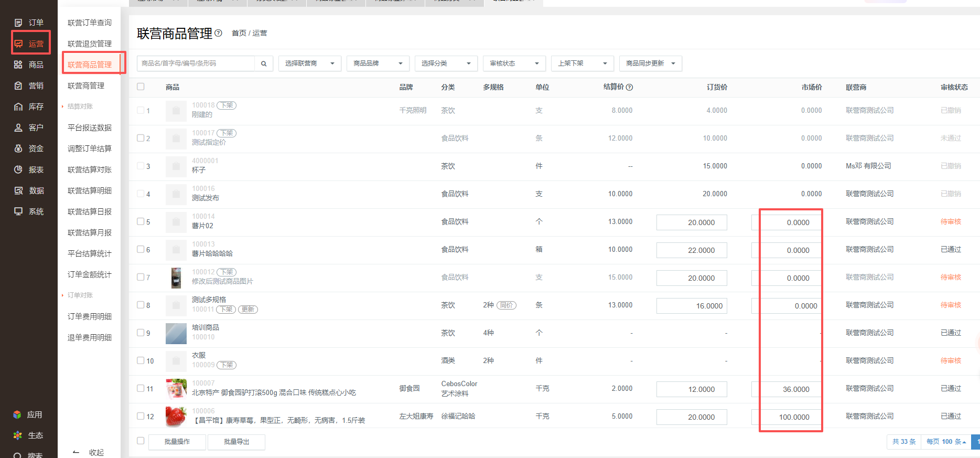
Task: Click the 批量导出 button
Action: click(x=236, y=442)
